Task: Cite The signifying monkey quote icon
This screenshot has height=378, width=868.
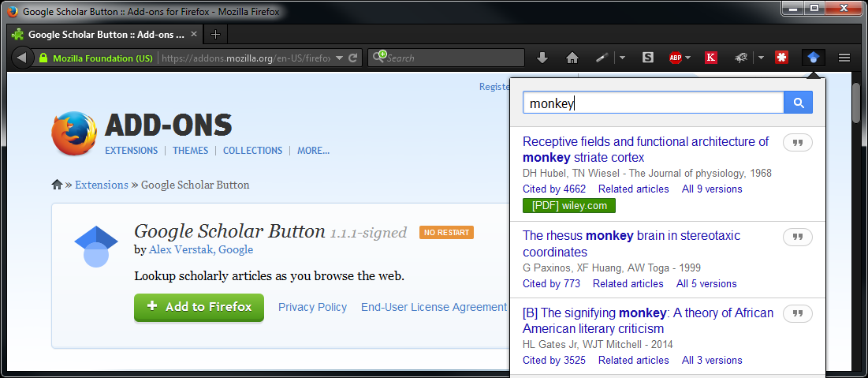Action: click(798, 314)
